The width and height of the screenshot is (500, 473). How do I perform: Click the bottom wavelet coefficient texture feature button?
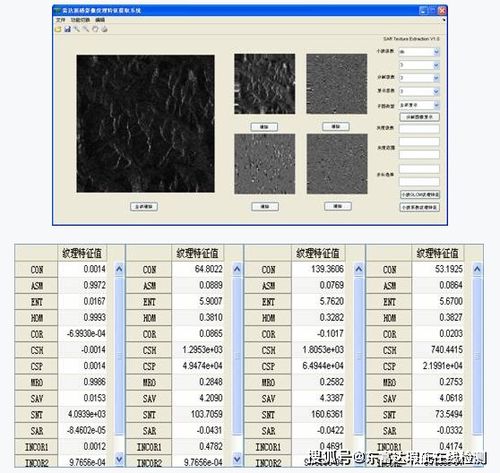[420, 207]
